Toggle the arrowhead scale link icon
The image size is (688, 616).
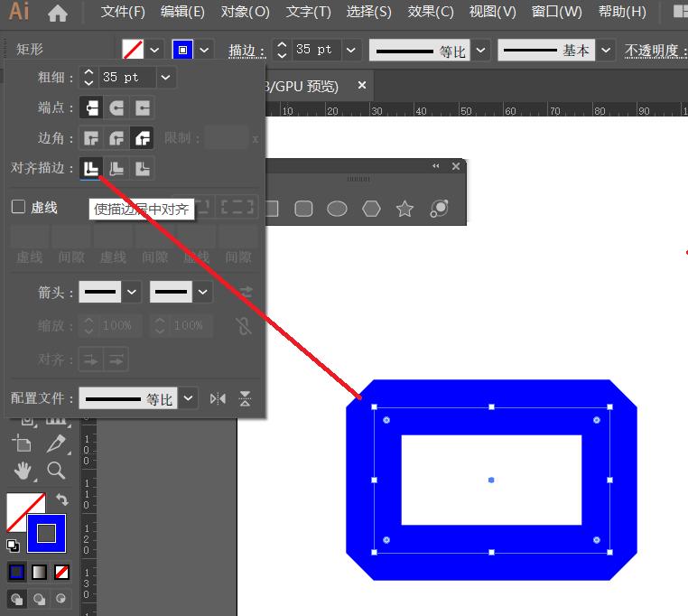click(x=244, y=326)
